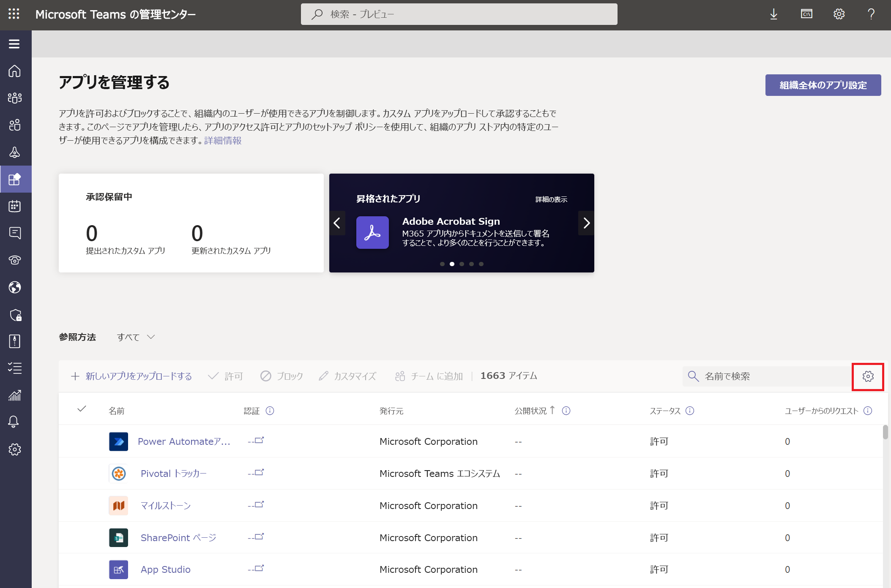
Task: Open the top bar settings gear
Action: tap(839, 14)
